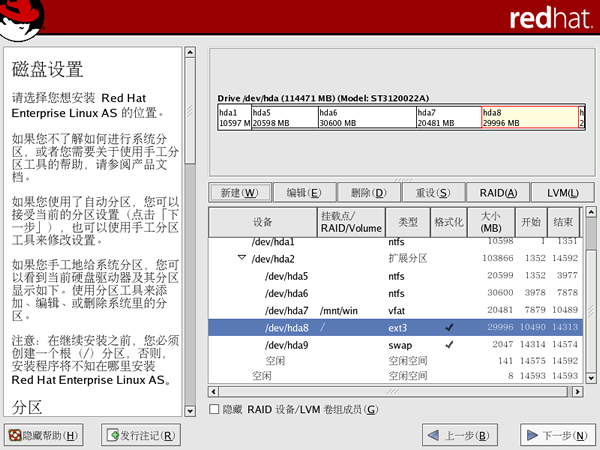Open Release Notes (发行注记) button
Image resolution: width=600 pixels, height=450 pixels.
[x=141, y=435]
